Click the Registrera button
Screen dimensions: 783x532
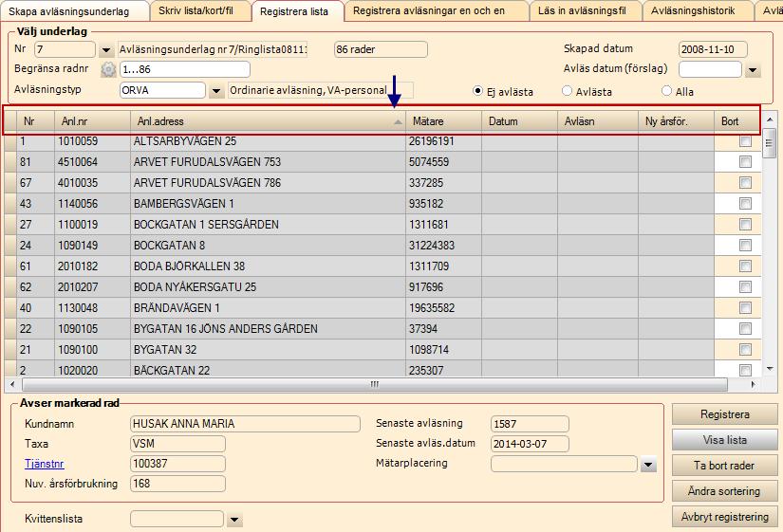724,414
